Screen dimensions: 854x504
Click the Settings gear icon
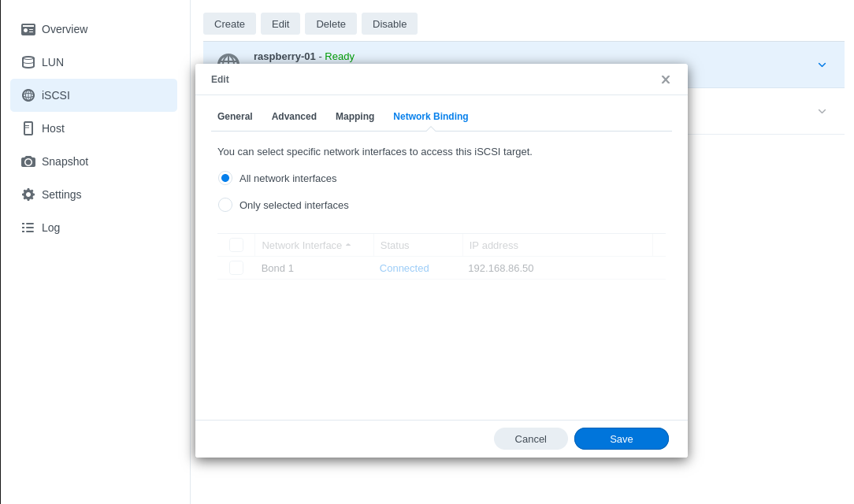[x=28, y=195]
